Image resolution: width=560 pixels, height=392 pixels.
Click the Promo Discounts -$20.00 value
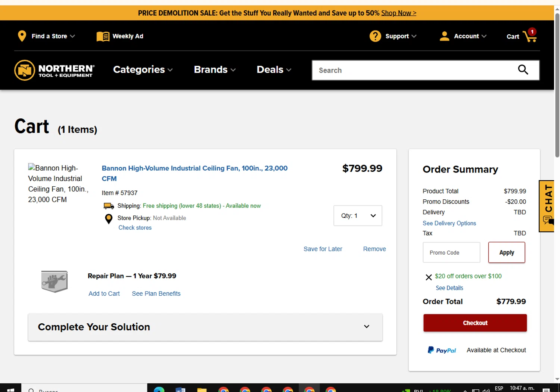(x=516, y=202)
